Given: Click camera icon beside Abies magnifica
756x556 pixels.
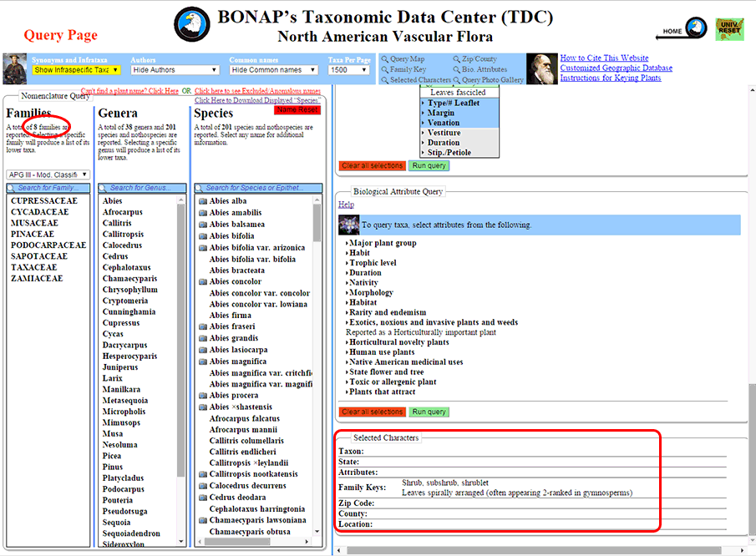Looking at the screenshot, I should [x=203, y=361].
